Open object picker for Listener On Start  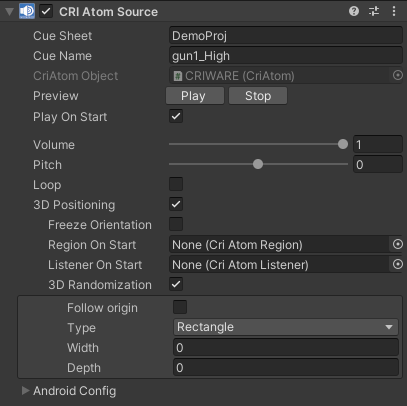(397, 264)
